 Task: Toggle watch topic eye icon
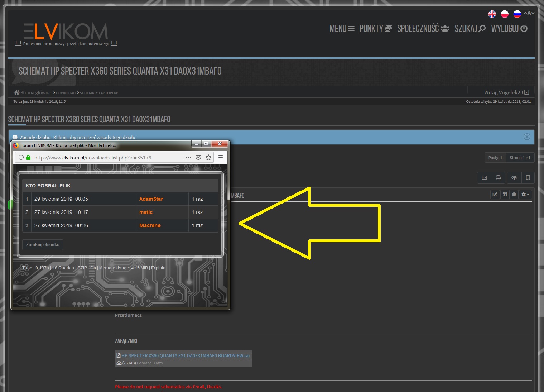(514, 178)
